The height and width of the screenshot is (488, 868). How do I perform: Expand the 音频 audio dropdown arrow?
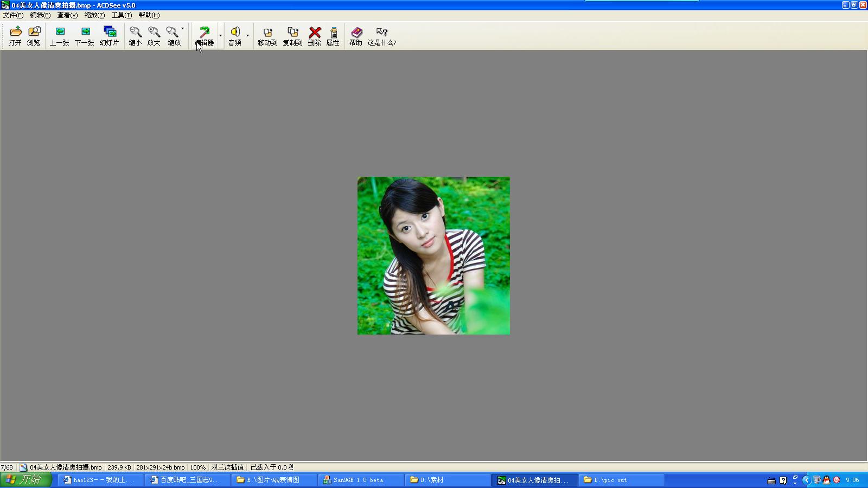247,36
